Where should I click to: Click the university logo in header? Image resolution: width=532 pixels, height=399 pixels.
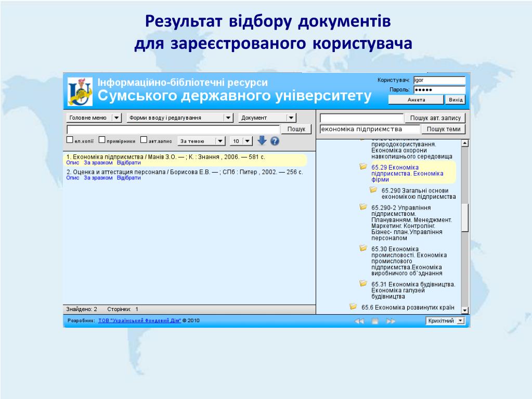(80, 92)
